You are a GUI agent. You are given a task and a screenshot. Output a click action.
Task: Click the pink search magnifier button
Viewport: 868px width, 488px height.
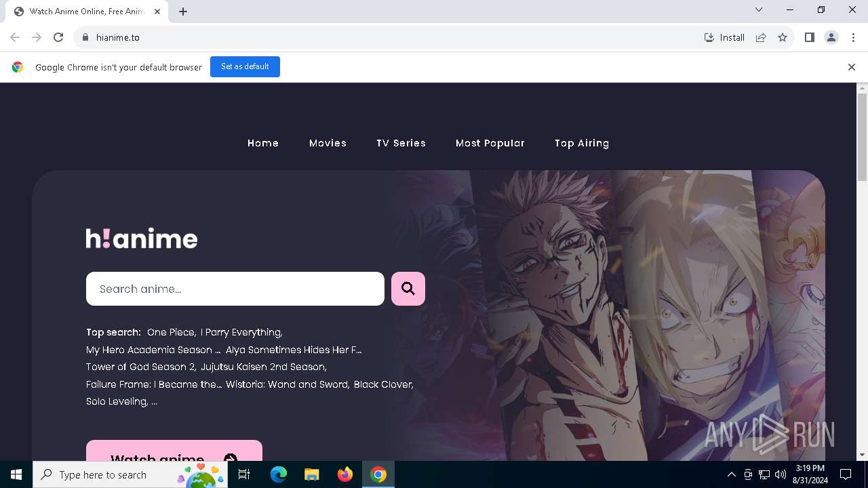(408, 289)
